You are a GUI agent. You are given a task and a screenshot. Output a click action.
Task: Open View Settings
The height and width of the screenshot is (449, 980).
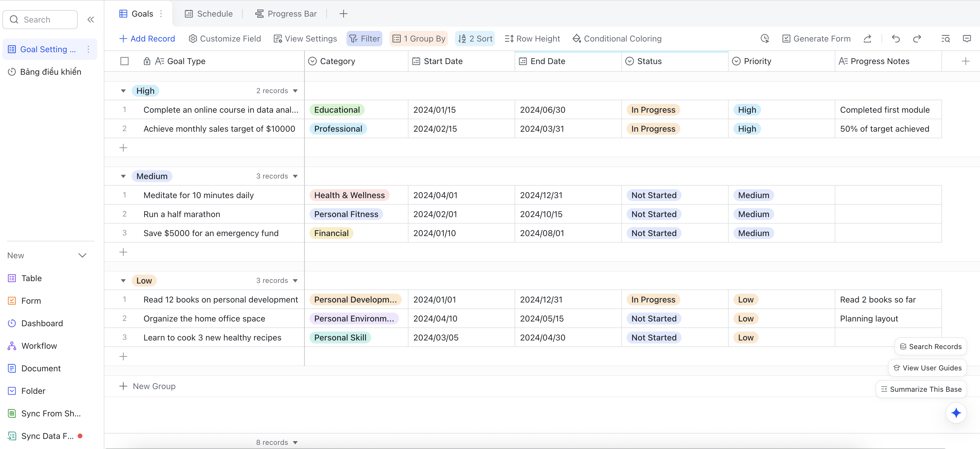(305, 39)
